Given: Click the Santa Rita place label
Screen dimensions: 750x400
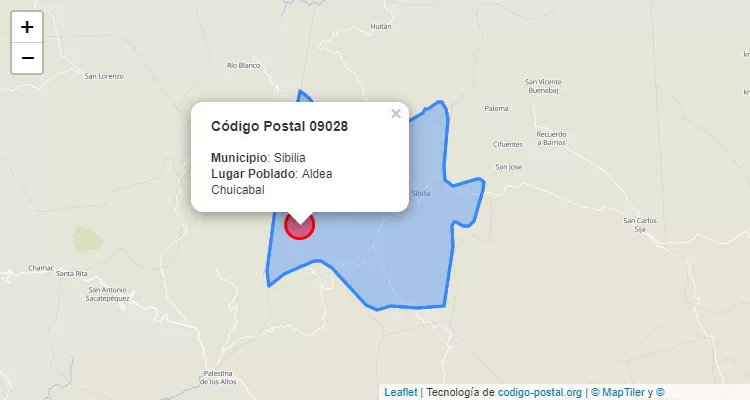Looking at the screenshot, I should [x=72, y=274].
